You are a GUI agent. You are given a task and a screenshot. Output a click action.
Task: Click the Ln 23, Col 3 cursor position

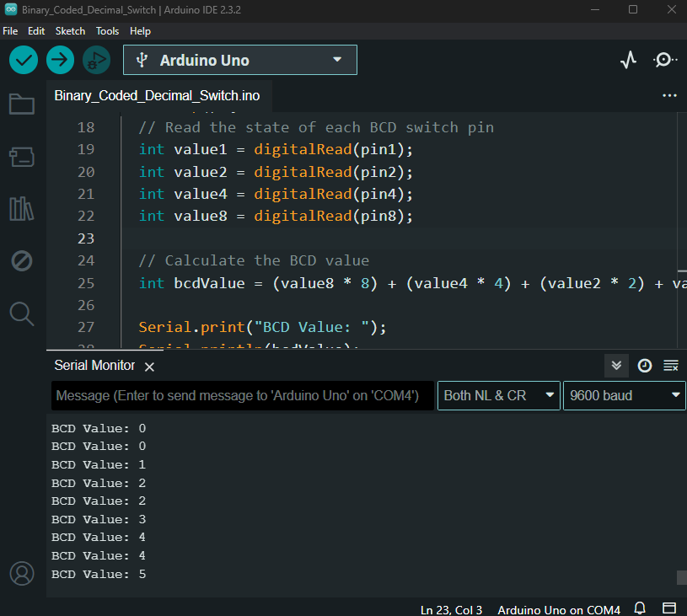[x=451, y=610]
